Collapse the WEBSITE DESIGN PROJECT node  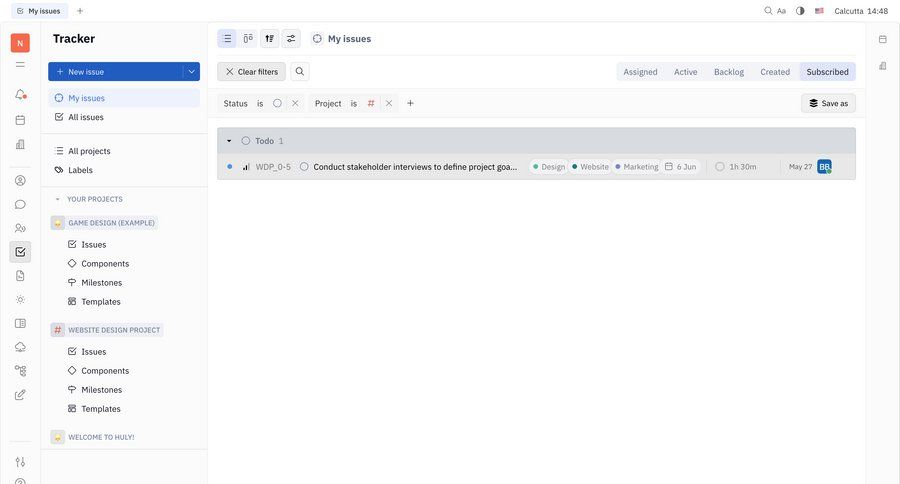pos(107,330)
